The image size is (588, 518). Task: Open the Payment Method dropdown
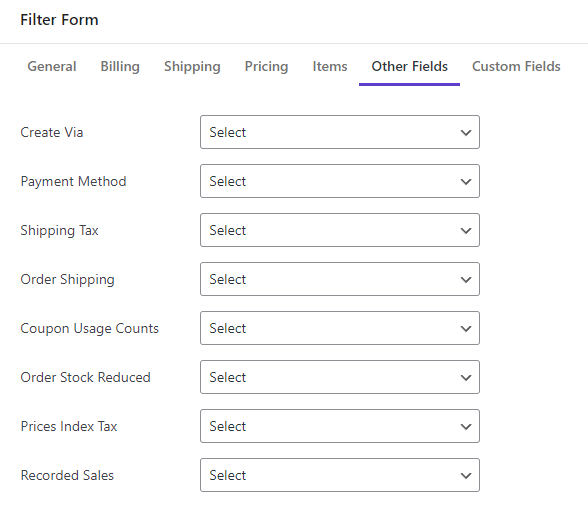click(340, 181)
